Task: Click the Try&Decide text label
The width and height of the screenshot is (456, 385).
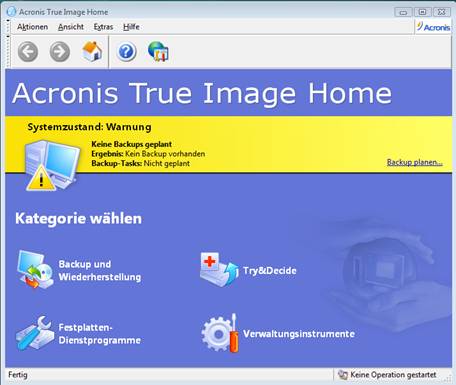Action: [270, 270]
